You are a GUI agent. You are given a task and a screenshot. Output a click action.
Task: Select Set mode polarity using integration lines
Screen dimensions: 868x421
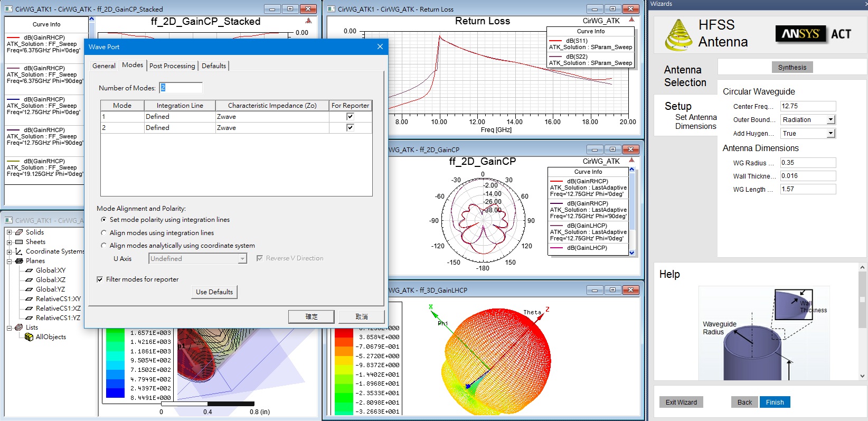(x=103, y=220)
